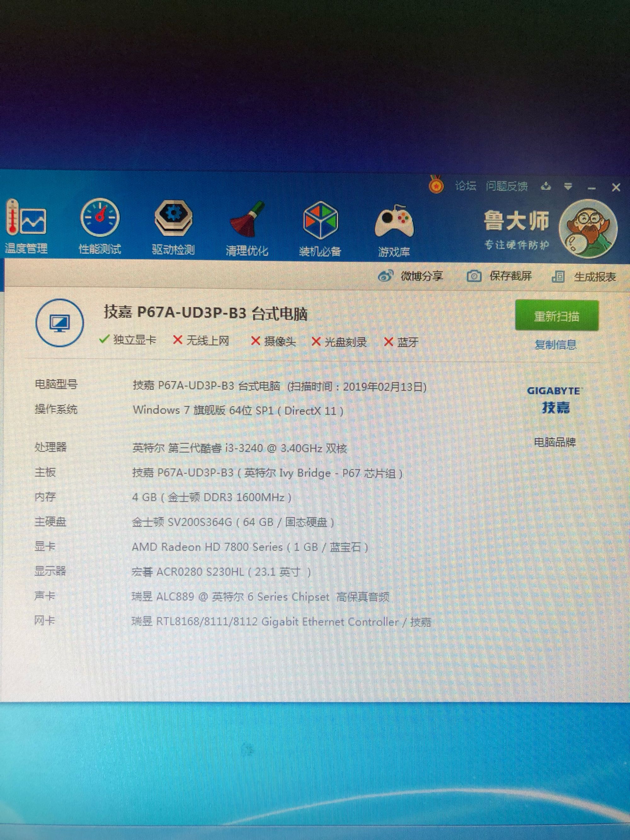
Task: Click the 鲁大师 mascot avatar
Action: (588, 229)
